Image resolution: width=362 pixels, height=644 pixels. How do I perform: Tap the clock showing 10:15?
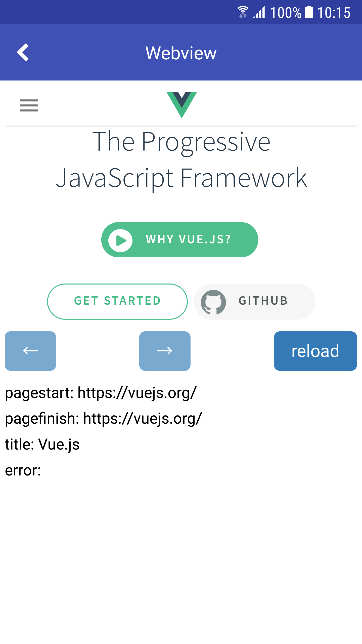tap(334, 13)
